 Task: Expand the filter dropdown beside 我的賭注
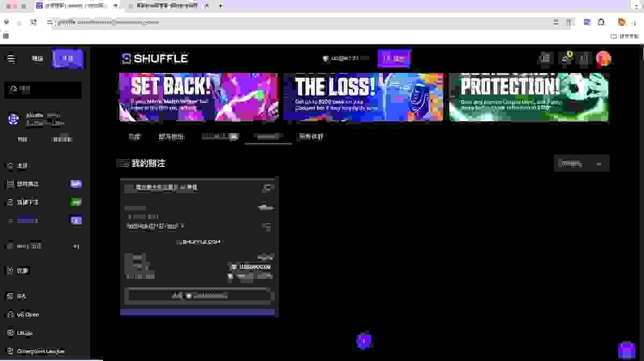pyautogui.click(x=581, y=164)
